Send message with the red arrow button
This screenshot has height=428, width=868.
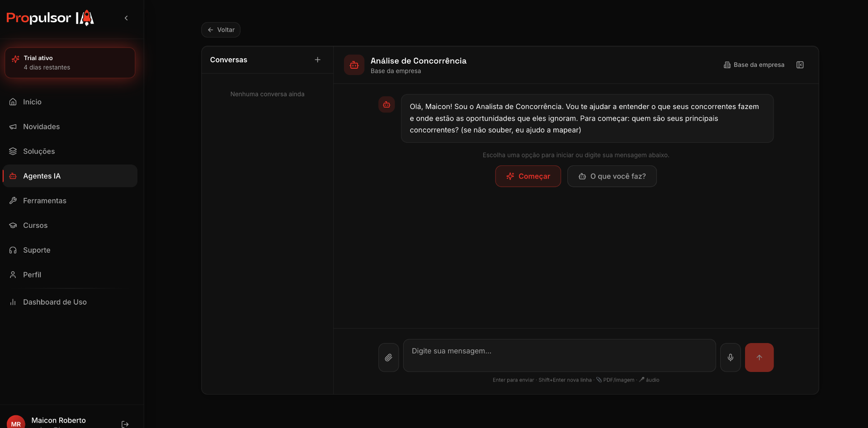pyautogui.click(x=759, y=357)
